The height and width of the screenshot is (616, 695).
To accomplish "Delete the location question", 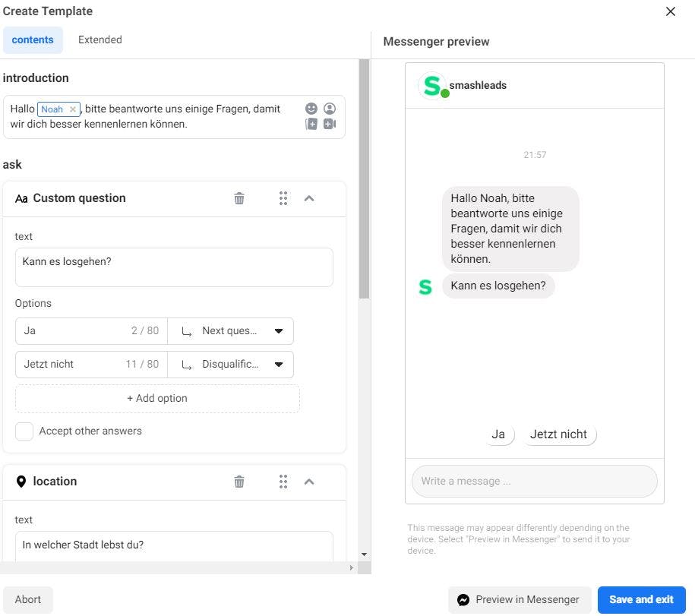I will (x=239, y=482).
